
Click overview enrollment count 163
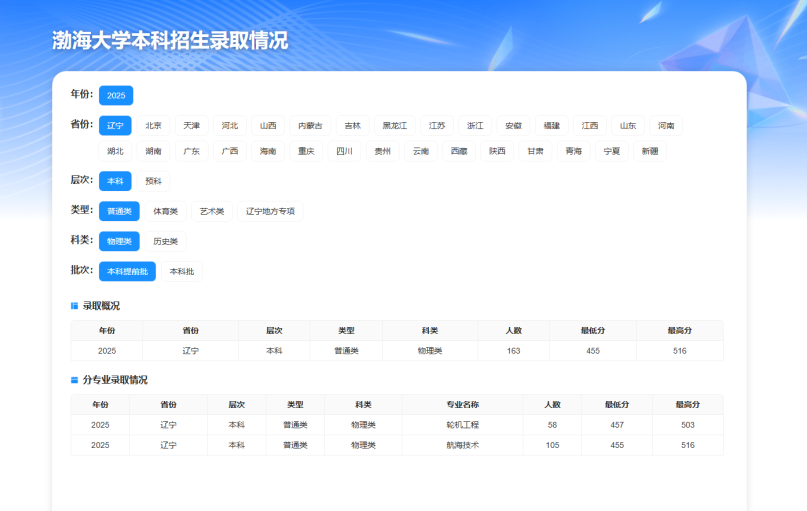coord(514,351)
